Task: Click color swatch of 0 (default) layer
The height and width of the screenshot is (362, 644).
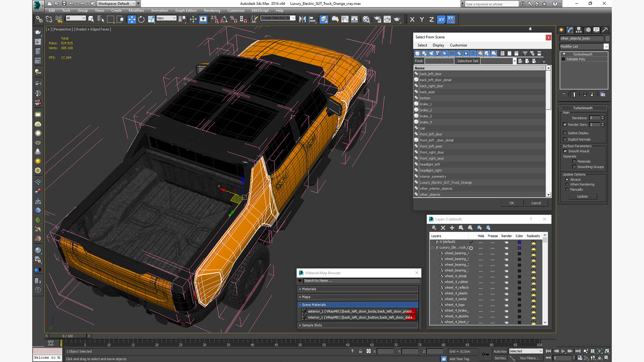Action: (519, 242)
